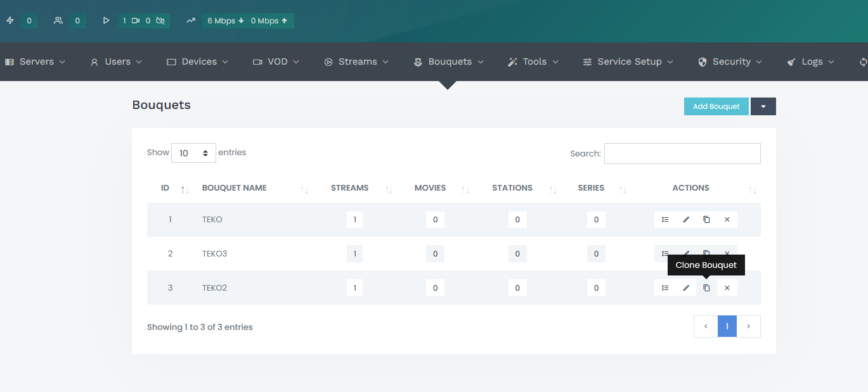
Task: Click the reorder list icon for TEKO
Action: coord(664,220)
